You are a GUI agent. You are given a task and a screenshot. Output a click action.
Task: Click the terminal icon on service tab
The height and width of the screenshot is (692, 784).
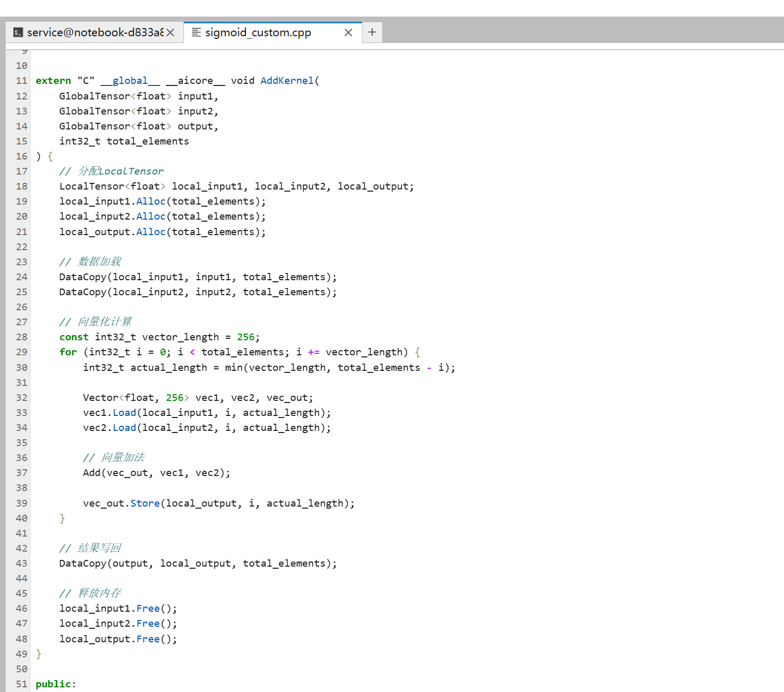(18, 33)
